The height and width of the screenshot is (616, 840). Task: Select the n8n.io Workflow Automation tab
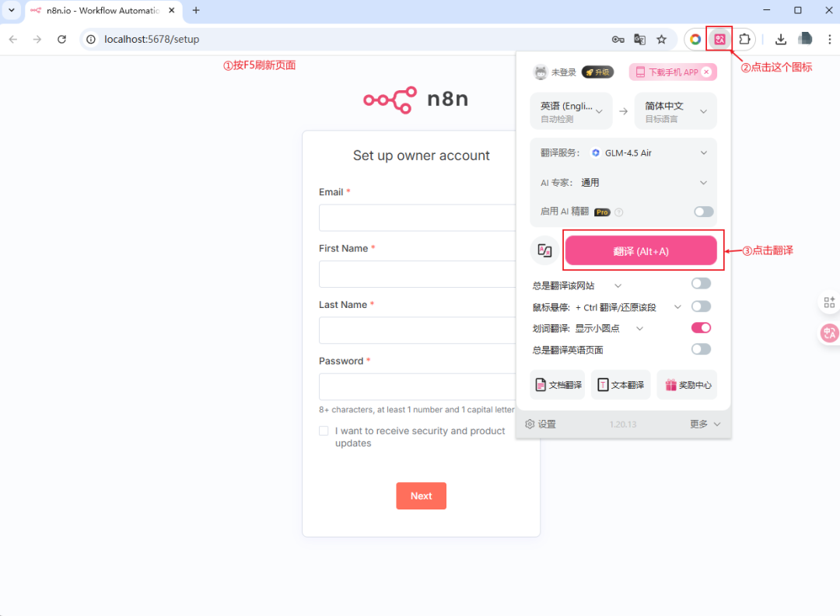click(x=103, y=10)
